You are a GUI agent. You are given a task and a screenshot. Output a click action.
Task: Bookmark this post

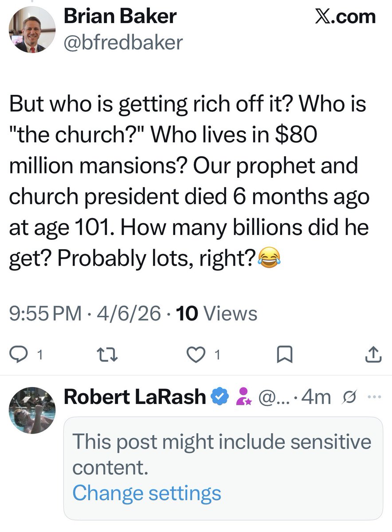[283, 354]
